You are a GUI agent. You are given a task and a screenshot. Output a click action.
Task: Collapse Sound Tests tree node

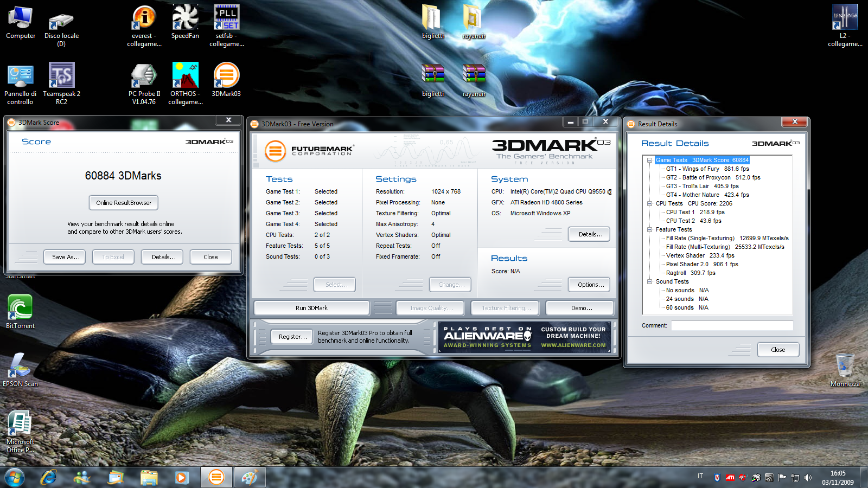coord(649,281)
